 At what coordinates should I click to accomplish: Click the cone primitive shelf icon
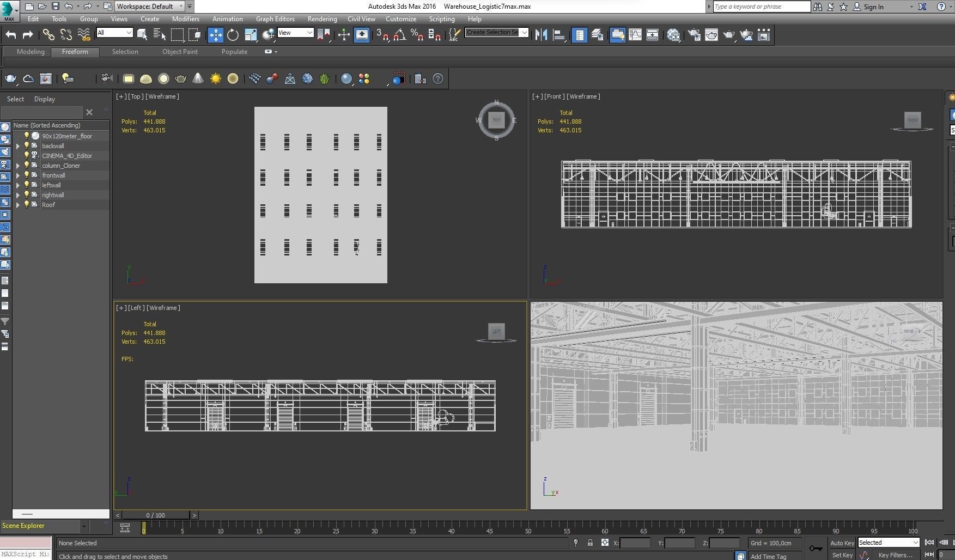198,78
